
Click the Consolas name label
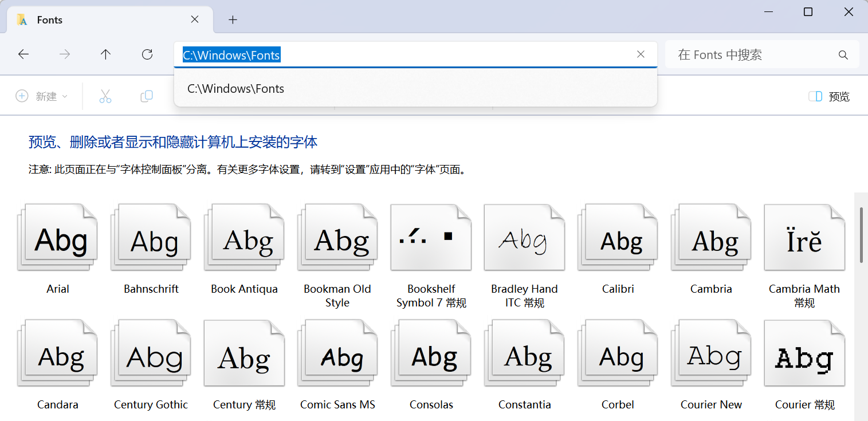point(431,404)
